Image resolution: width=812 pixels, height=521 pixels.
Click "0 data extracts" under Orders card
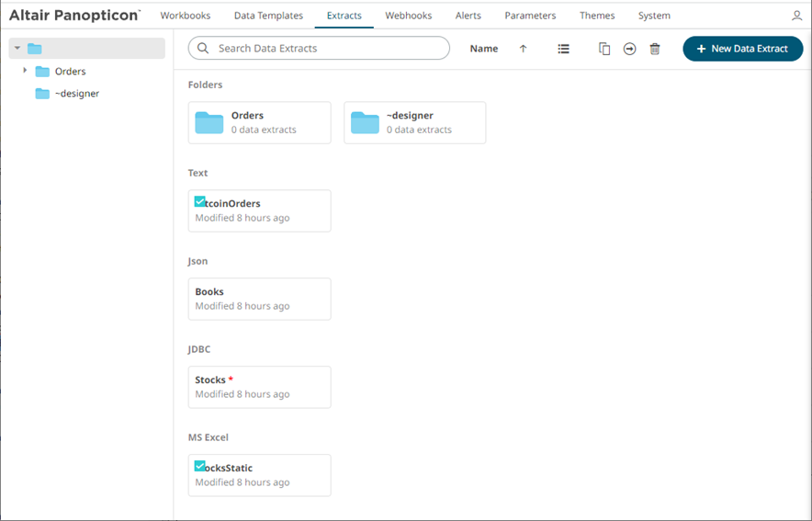tap(264, 130)
